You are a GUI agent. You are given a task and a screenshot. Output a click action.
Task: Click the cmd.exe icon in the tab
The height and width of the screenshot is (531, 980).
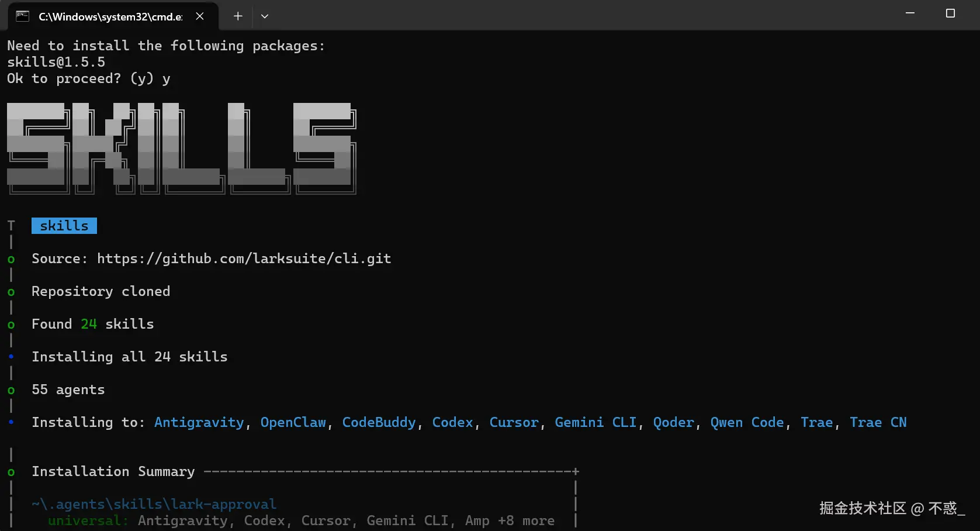(22, 16)
